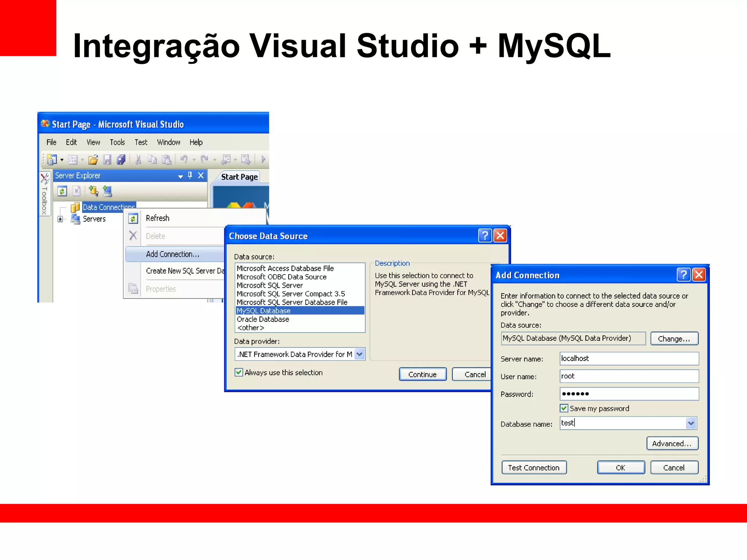The height and width of the screenshot is (560, 747).
Task: Open the Database name dropdown arrow
Action: (x=691, y=423)
